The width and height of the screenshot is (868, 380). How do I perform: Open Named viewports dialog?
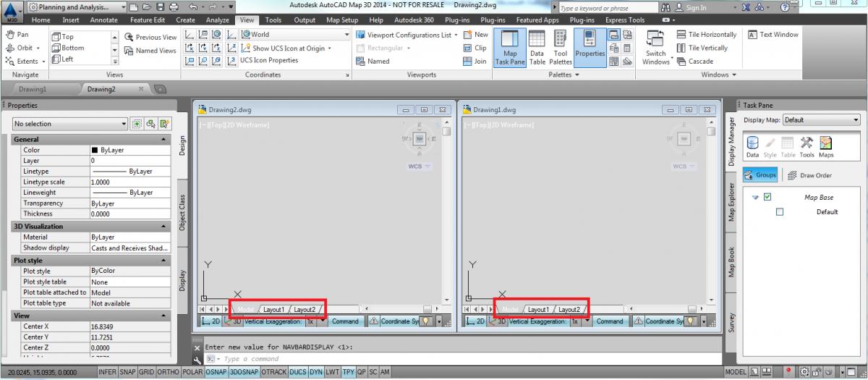point(373,62)
